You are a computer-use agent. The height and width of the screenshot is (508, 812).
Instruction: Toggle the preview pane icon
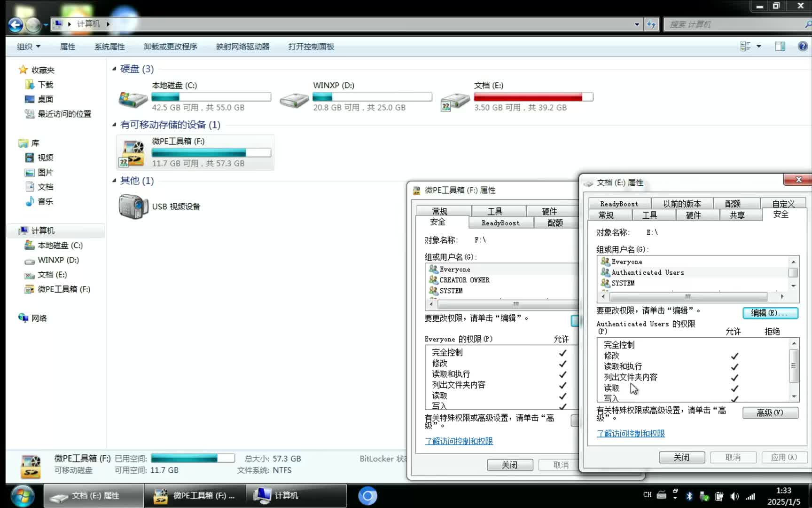point(780,46)
